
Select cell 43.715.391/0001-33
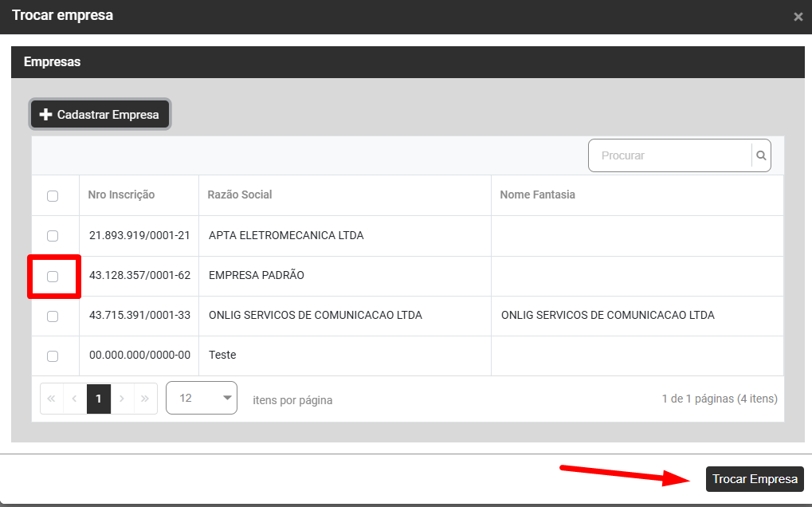click(139, 315)
